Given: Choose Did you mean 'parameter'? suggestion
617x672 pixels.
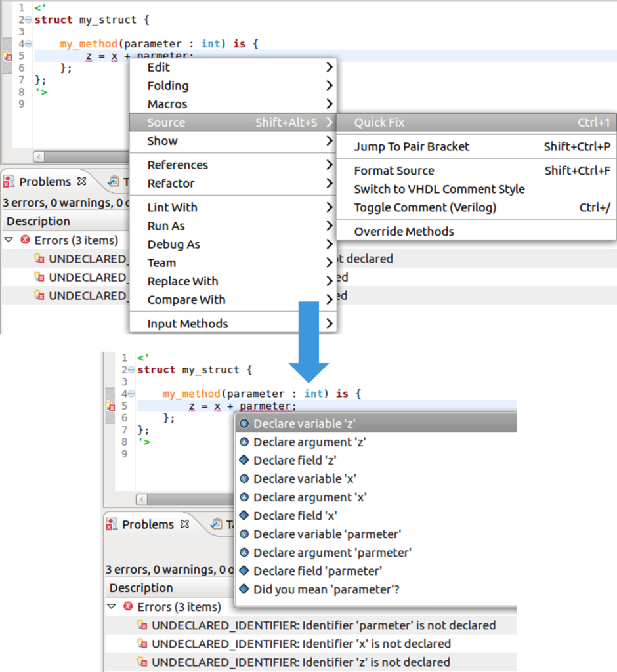Looking at the screenshot, I should click(326, 589).
